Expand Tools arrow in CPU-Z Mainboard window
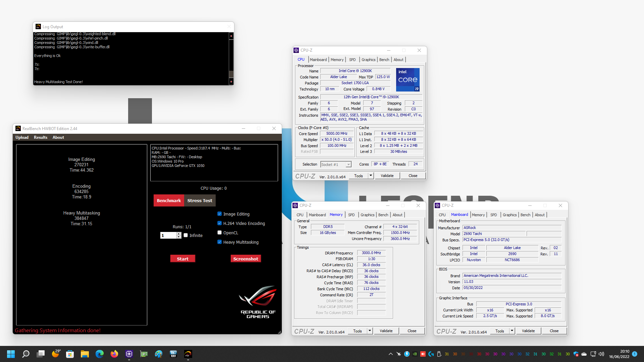The height and width of the screenshot is (362, 644). [512, 331]
